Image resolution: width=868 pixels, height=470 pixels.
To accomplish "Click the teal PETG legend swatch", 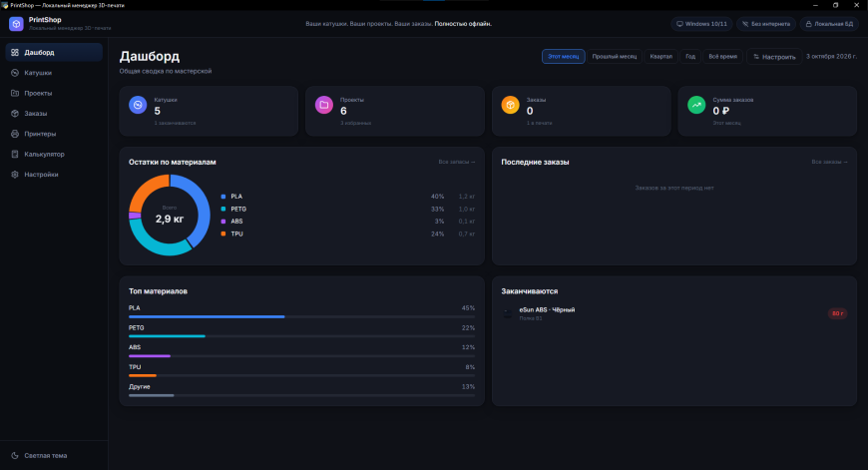I will (x=223, y=210).
